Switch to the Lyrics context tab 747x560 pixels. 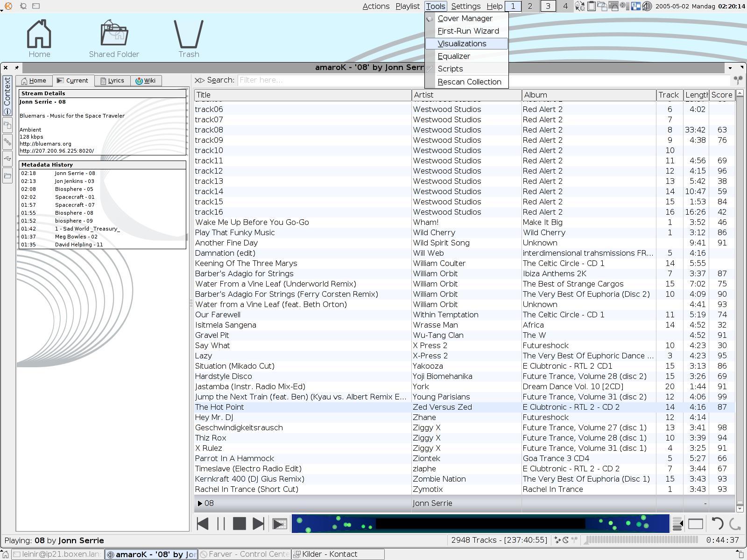[x=113, y=81]
